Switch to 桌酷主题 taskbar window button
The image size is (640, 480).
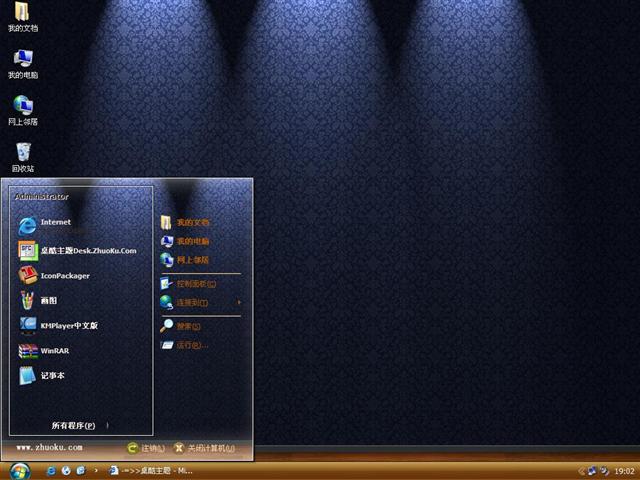tap(151, 471)
